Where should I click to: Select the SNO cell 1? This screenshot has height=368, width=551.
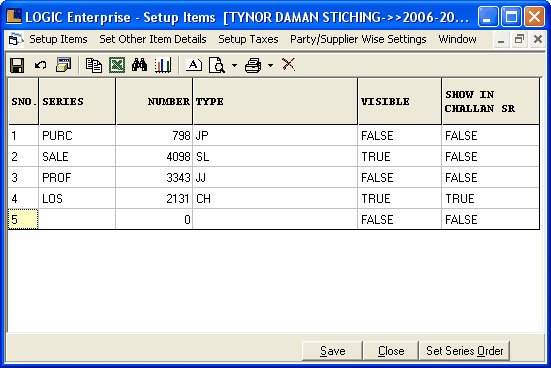tap(23, 135)
